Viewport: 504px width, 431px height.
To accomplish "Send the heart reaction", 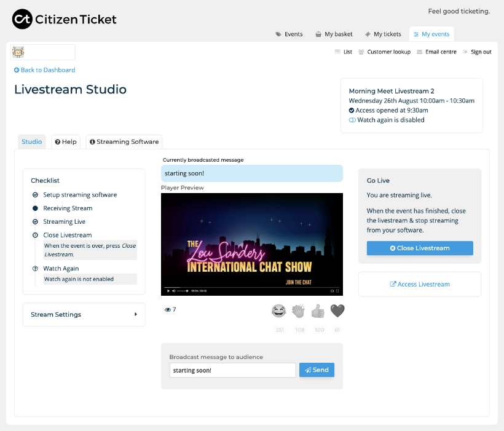I will tap(337, 311).
